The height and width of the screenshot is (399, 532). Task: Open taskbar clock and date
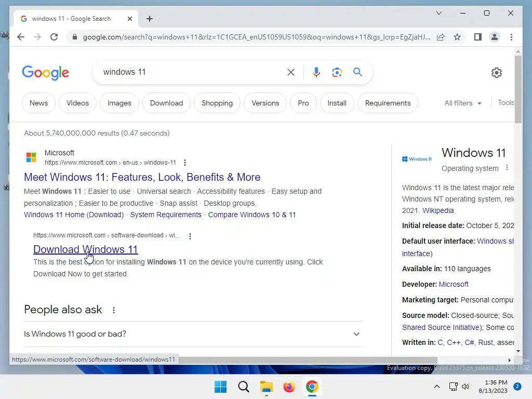pos(493,387)
